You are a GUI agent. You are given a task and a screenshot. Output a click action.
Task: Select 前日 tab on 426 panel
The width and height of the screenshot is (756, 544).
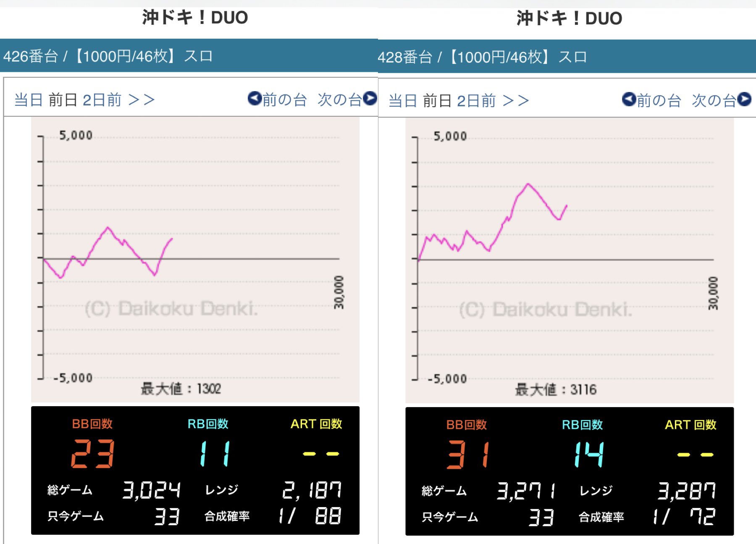tap(63, 100)
